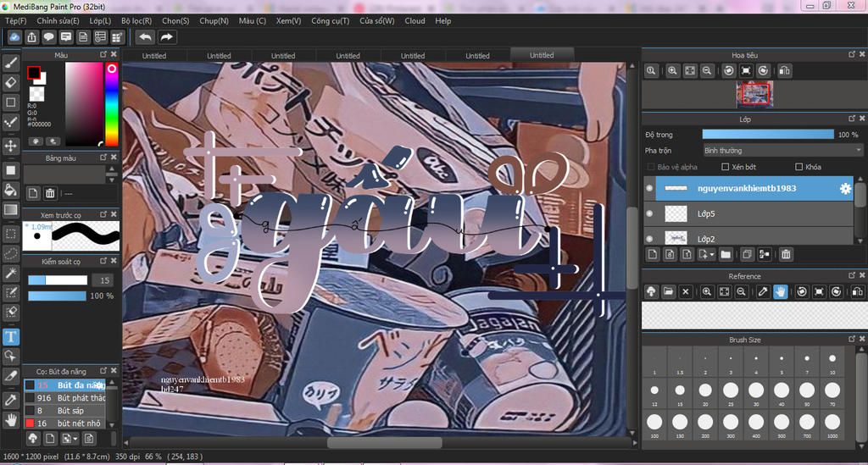
Task: Open the add-layer dropdown arrow in Layers panel
Action: (x=712, y=254)
